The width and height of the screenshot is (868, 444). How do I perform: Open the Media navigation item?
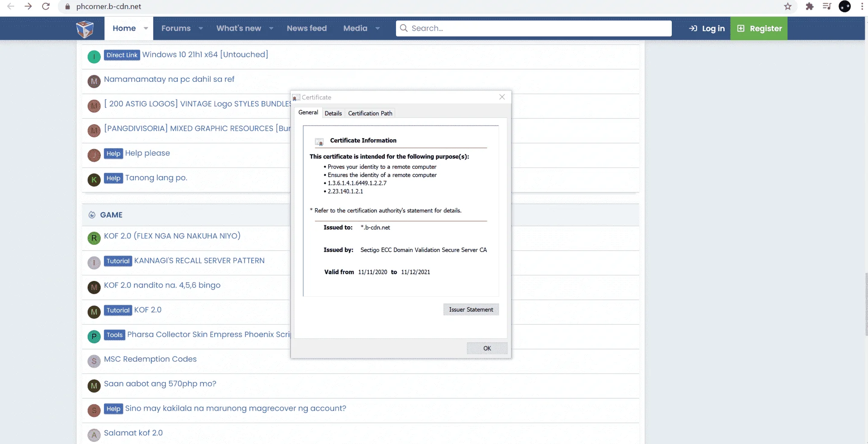tap(355, 28)
